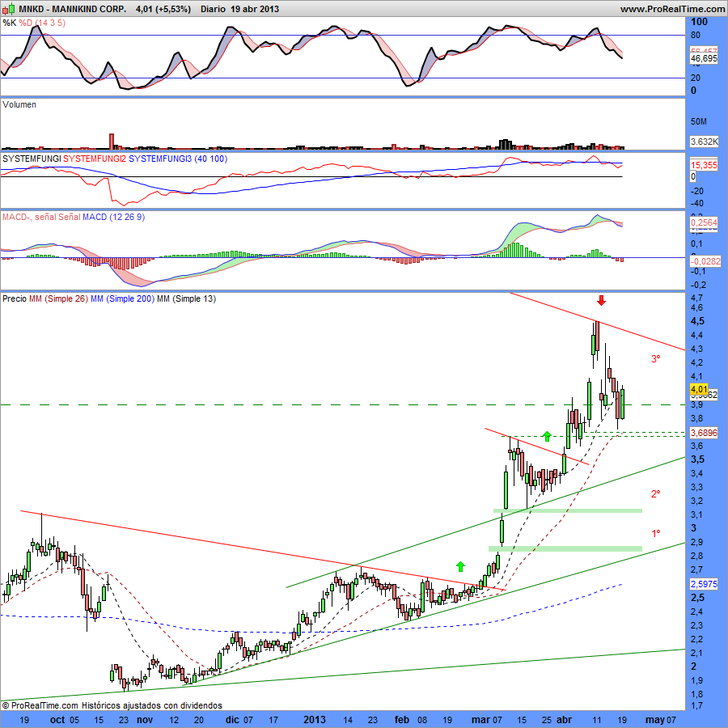Click the MACD-, señal Señal label

[x=41, y=217]
